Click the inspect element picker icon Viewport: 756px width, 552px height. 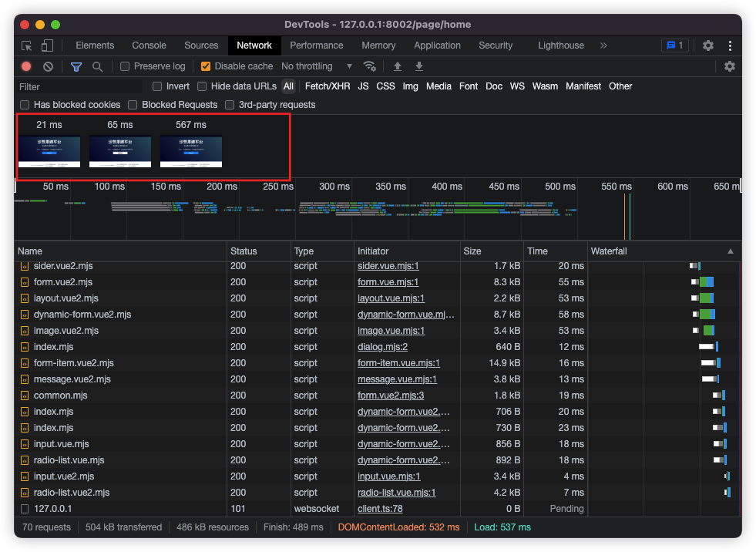[x=27, y=45]
